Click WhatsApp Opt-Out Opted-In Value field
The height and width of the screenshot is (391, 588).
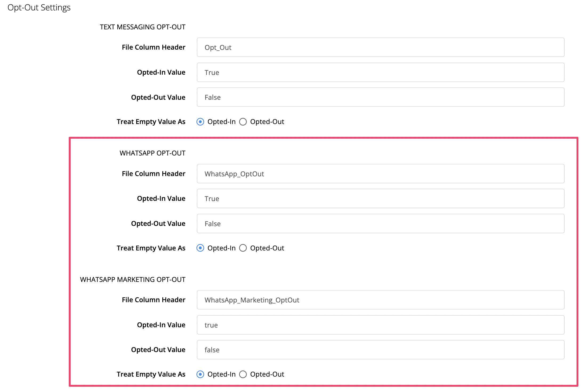(380, 199)
